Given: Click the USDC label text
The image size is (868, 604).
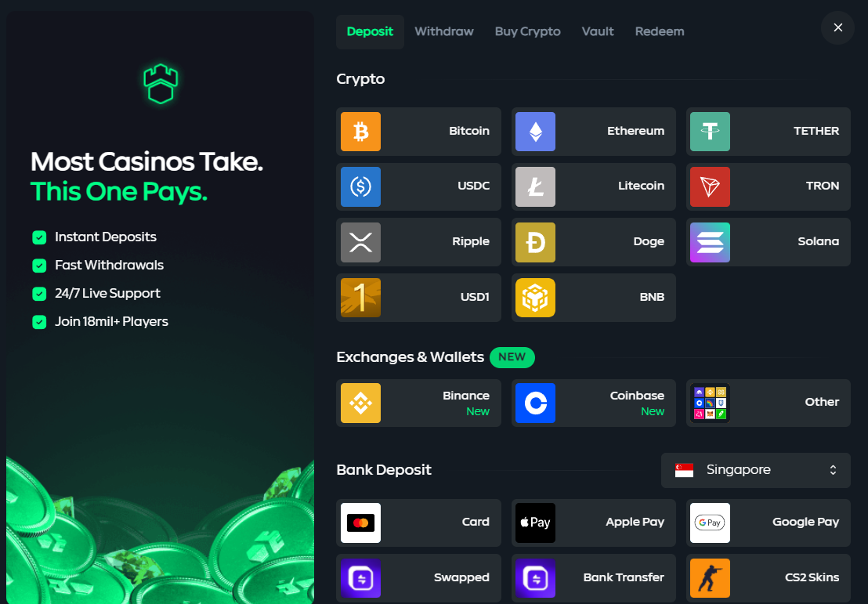Looking at the screenshot, I should click(473, 186).
